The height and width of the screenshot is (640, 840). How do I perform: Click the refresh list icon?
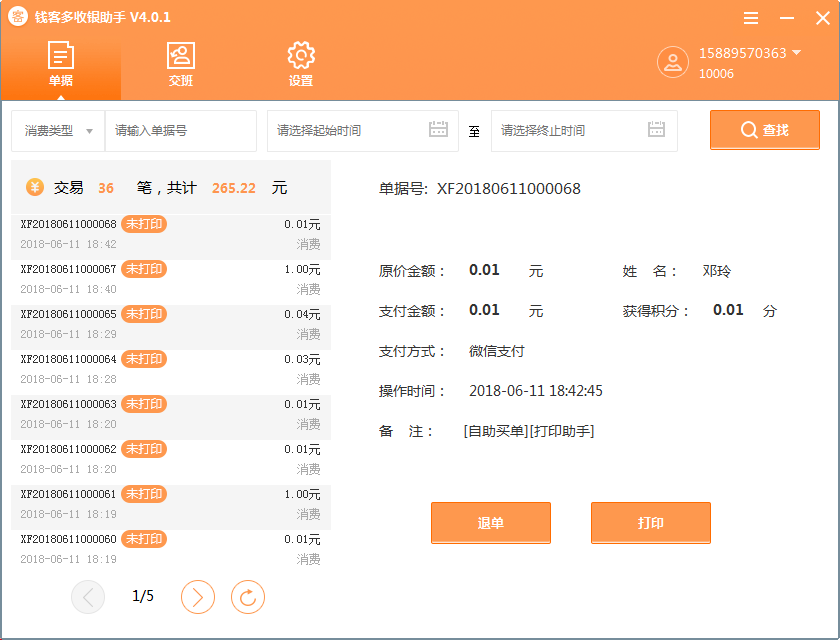pos(248,597)
